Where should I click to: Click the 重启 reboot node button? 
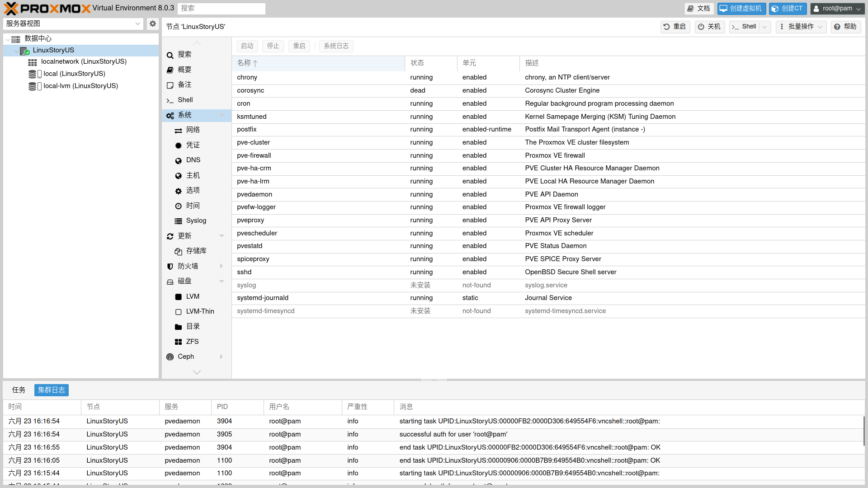coord(675,27)
